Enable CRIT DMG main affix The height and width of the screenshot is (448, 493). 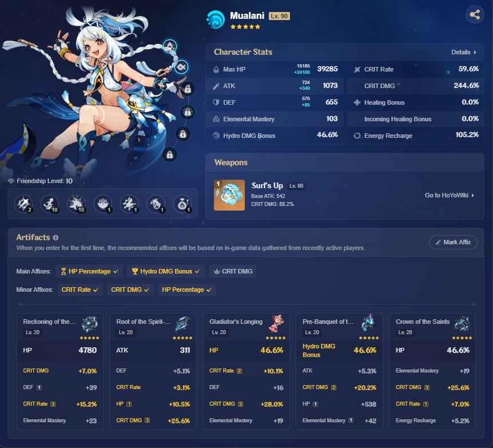[232, 271]
